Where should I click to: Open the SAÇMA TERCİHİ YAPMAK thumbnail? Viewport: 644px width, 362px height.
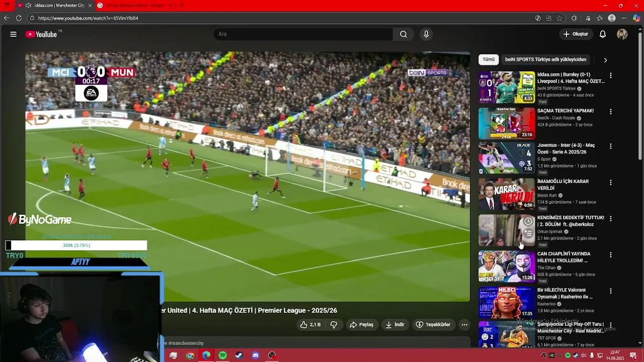point(507,123)
